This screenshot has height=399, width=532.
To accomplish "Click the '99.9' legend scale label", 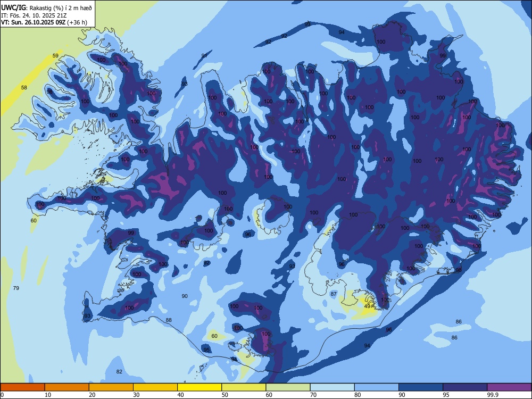I will (x=492, y=395).
